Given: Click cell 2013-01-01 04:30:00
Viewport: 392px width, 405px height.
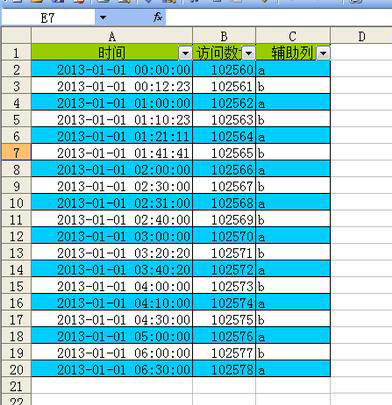Looking at the screenshot, I should click(112, 319).
